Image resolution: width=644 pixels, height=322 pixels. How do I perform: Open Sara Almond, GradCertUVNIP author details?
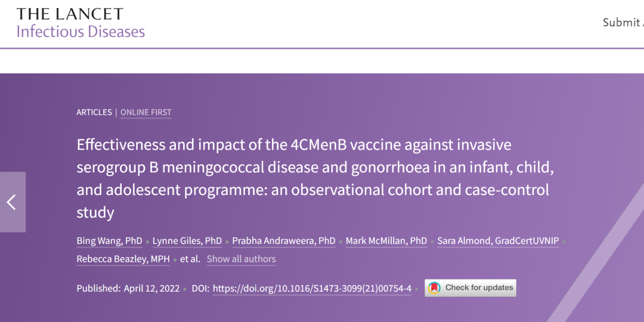tap(498, 241)
